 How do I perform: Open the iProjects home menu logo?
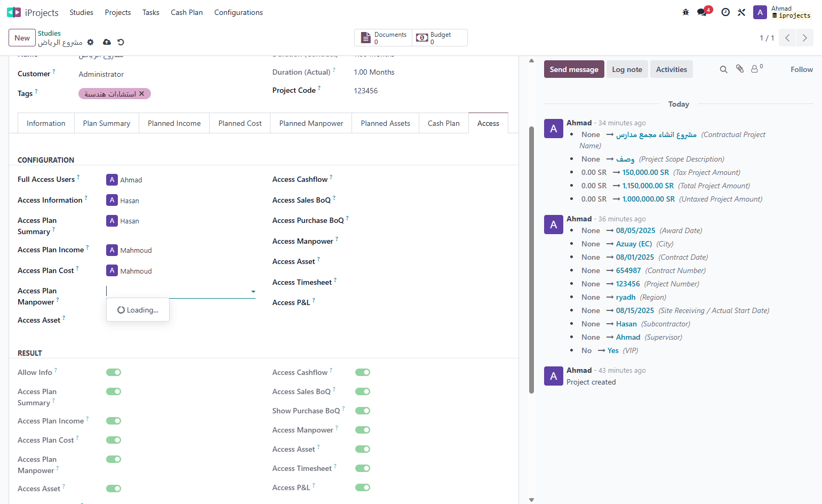(x=14, y=12)
